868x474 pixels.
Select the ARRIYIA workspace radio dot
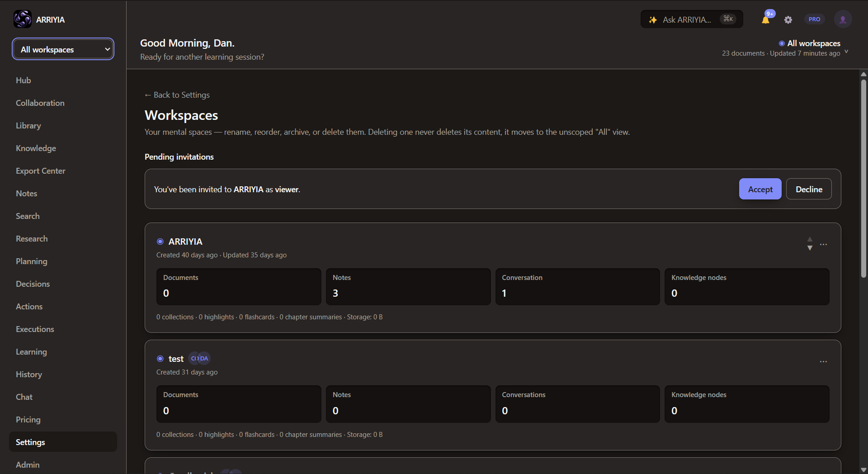[160, 242]
